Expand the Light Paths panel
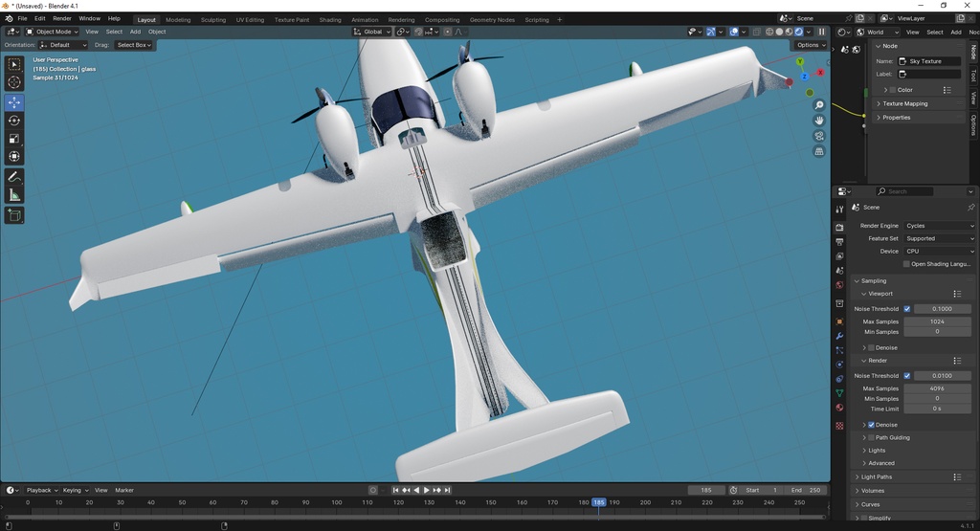 (877, 476)
